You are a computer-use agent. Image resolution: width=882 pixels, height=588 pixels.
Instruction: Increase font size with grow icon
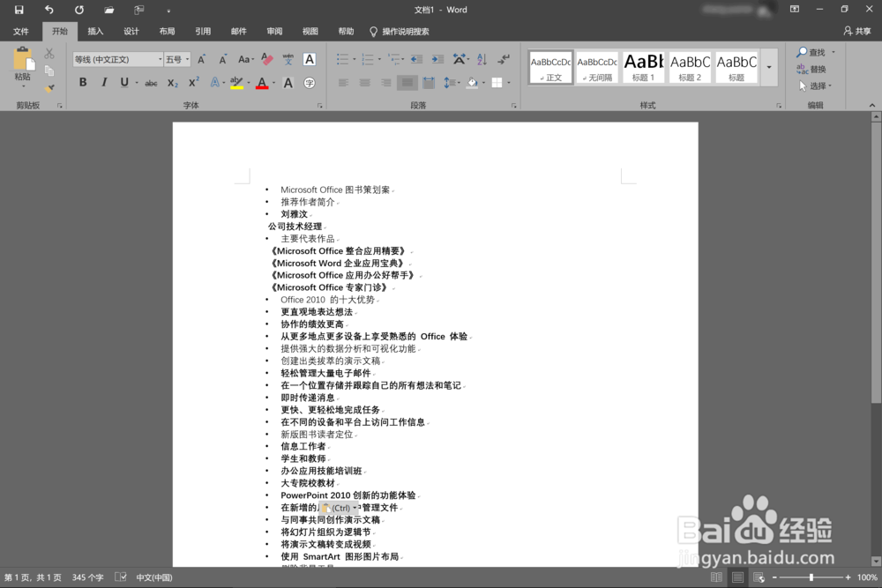pos(201,60)
